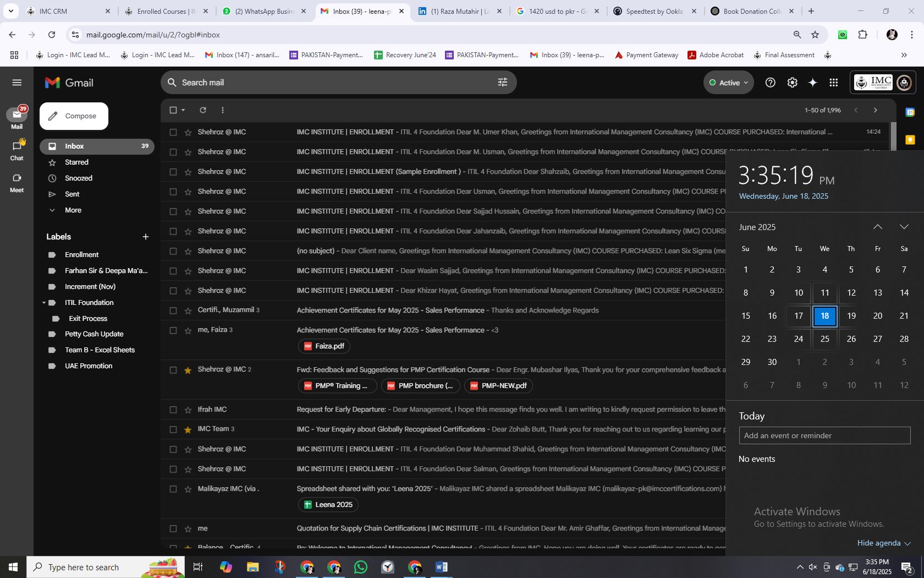
Task: Star the Ifrah IMC email
Action: tap(188, 410)
